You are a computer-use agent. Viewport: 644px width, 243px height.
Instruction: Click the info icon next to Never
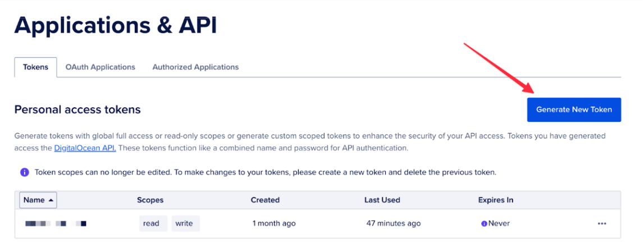[483, 223]
